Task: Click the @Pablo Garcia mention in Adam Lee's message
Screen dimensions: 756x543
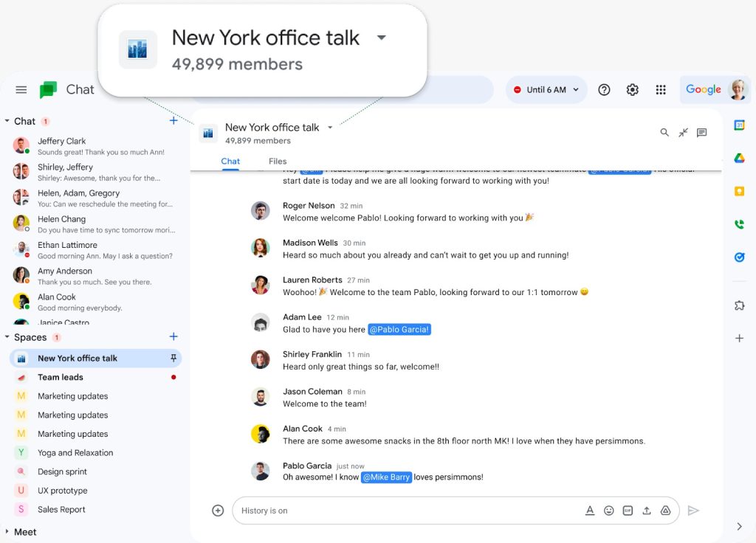Action: 399,330
